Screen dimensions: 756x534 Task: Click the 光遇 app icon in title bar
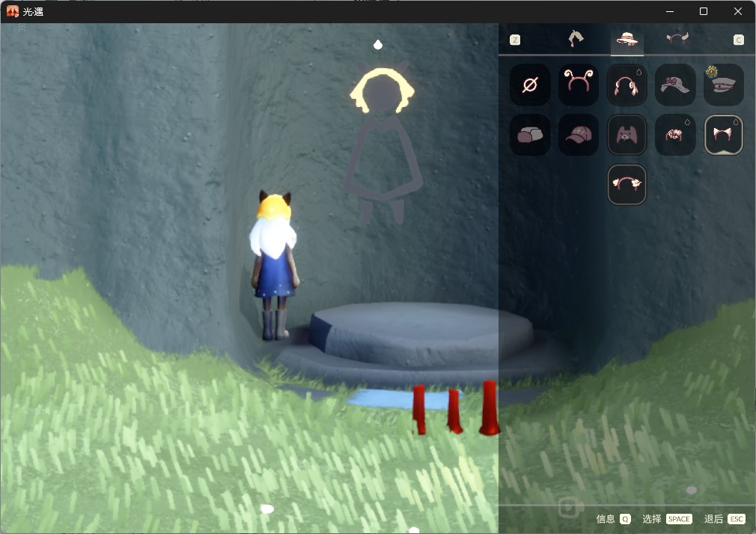tap(13, 11)
